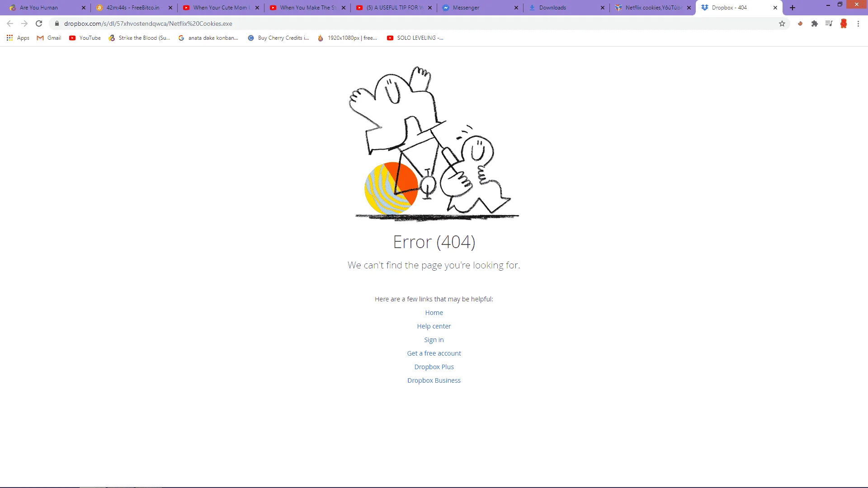Follow the Sign in link
868x488 pixels.
[x=434, y=340]
